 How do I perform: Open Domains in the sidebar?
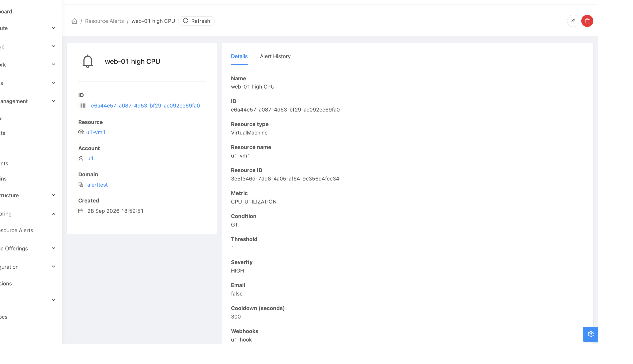coord(3,179)
